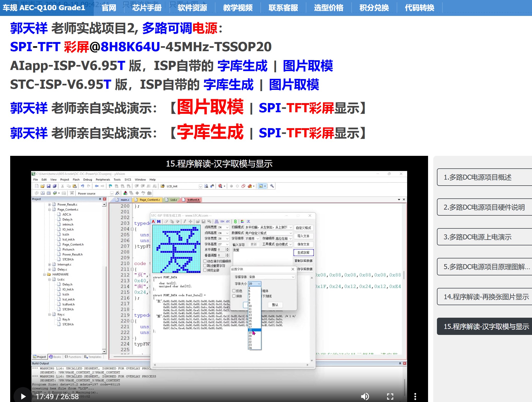Click the move-cross icon in 字库生成工具 toolbar
The image size is (532, 402).
(x=191, y=221)
